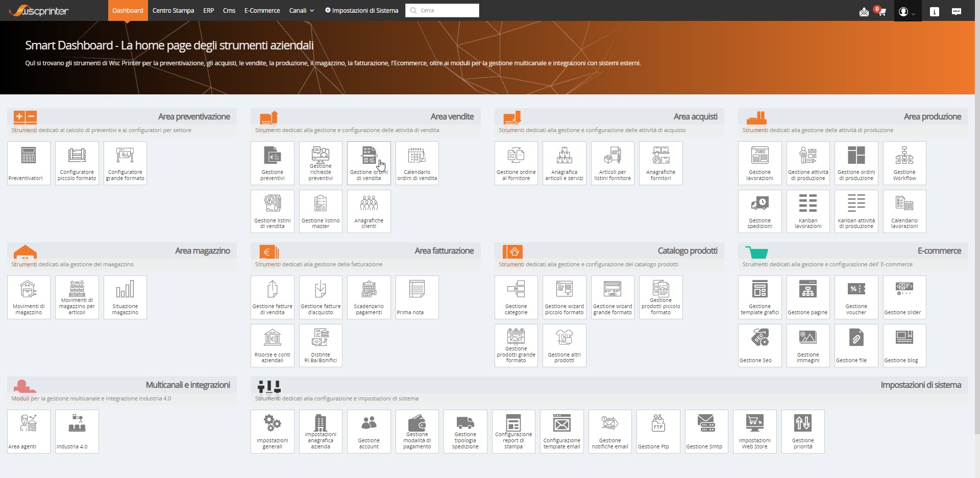Open the mail inbox icon in header
980x478 pixels.
(x=864, y=12)
